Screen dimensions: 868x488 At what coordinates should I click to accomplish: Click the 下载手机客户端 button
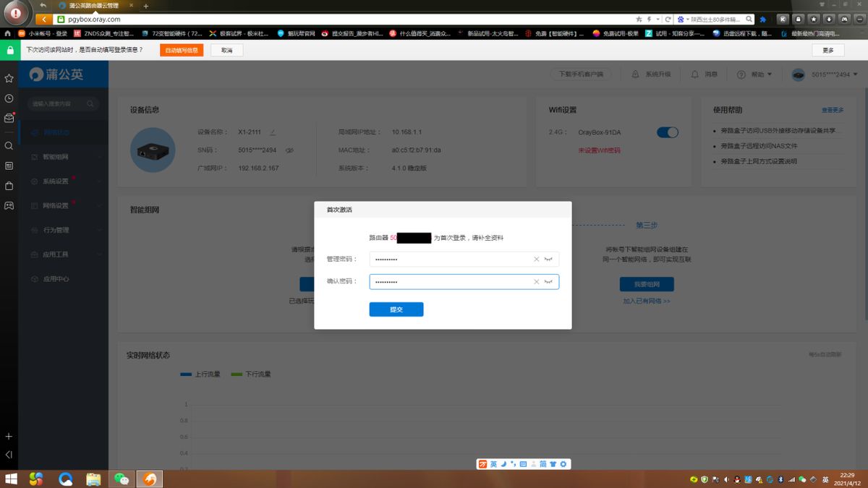tap(580, 74)
